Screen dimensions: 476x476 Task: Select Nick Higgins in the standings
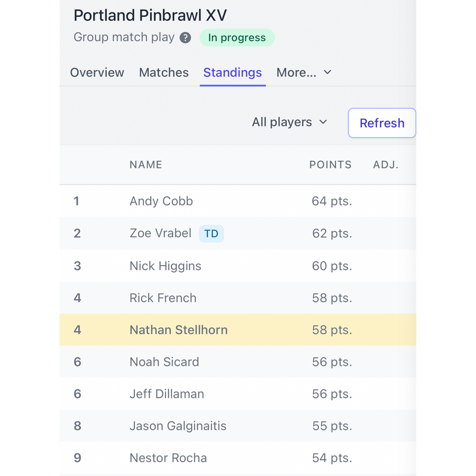tap(166, 266)
